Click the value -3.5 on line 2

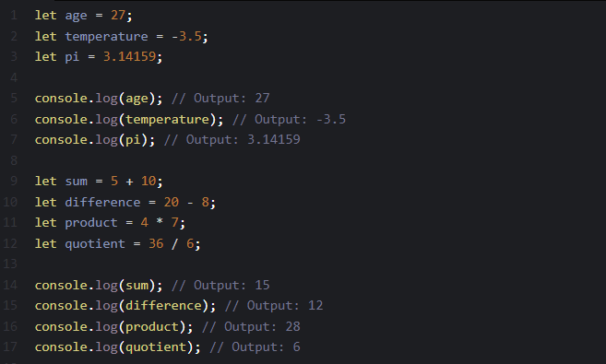pos(186,36)
